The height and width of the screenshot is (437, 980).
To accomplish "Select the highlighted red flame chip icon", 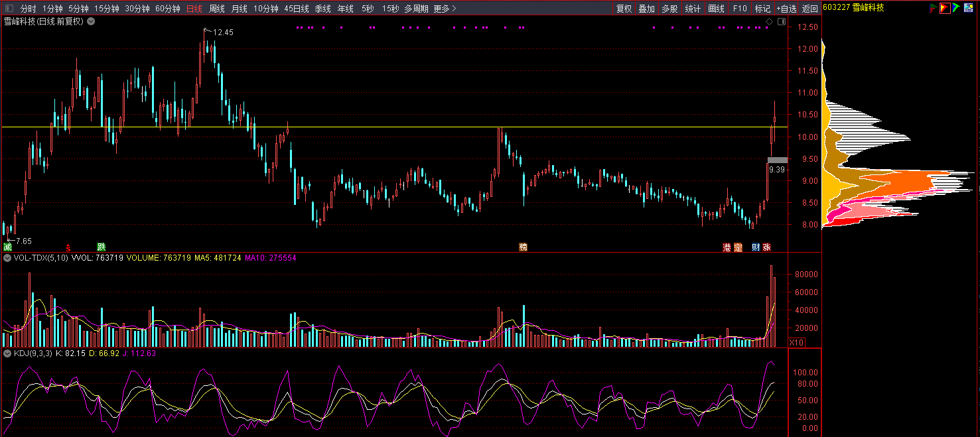I will pyautogui.click(x=945, y=8).
